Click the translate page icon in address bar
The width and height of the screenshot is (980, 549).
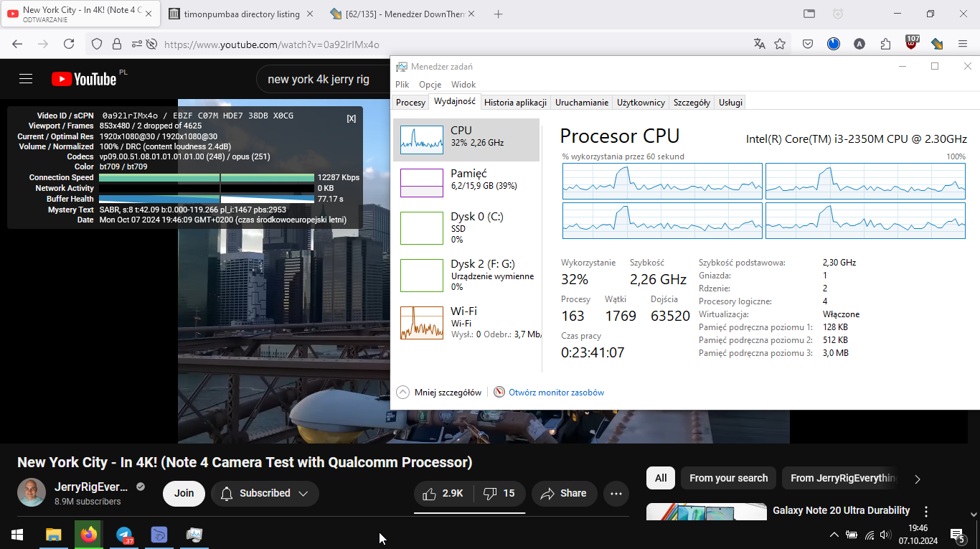(x=760, y=44)
